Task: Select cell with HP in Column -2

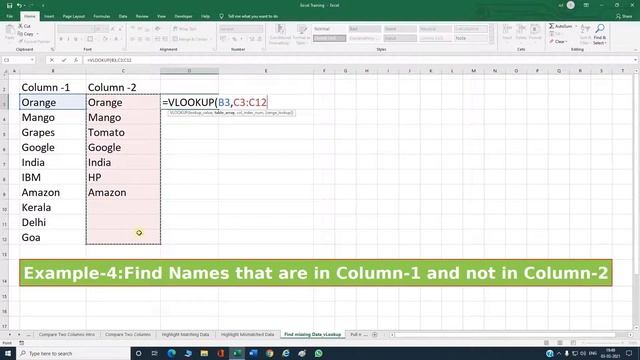Action: pyautogui.click(x=123, y=178)
